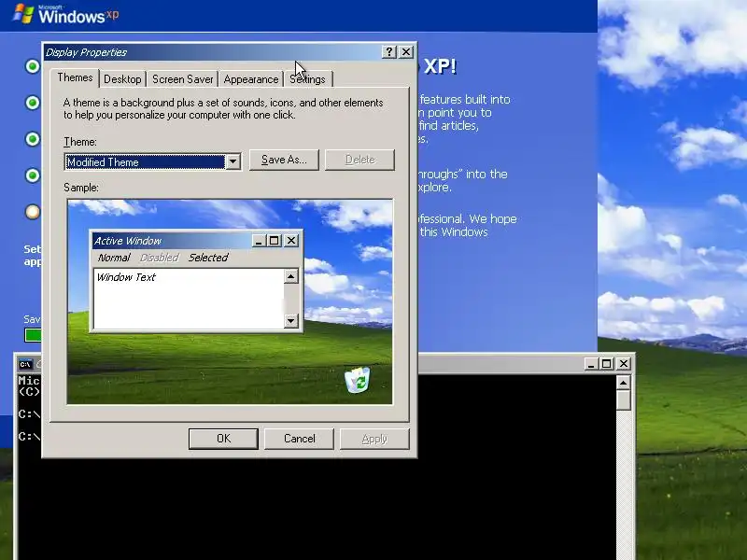Select the first green setup step indicator
Image resolution: width=747 pixels, height=560 pixels.
pos(33,66)
